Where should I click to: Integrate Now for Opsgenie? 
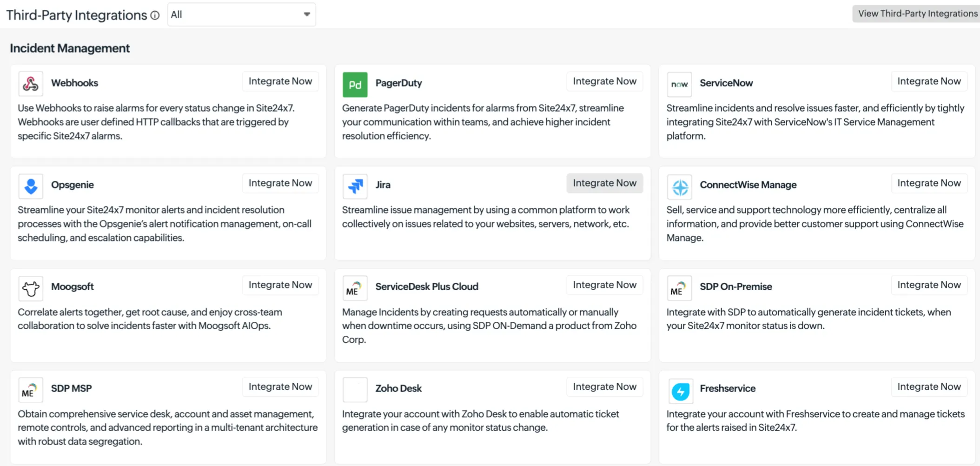coord(280,183)
